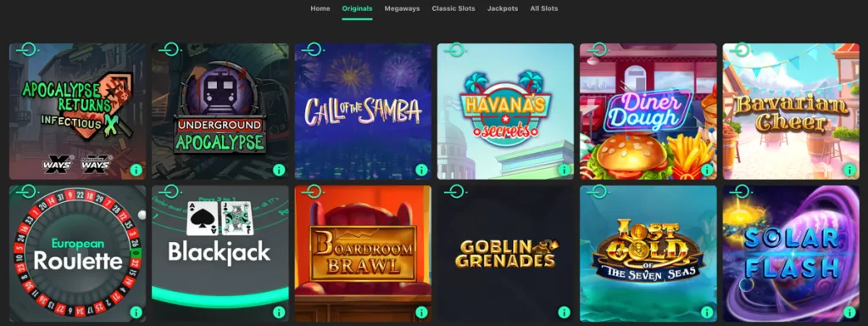Click originals badge on Diner Dough

click(x=598, y=50)
